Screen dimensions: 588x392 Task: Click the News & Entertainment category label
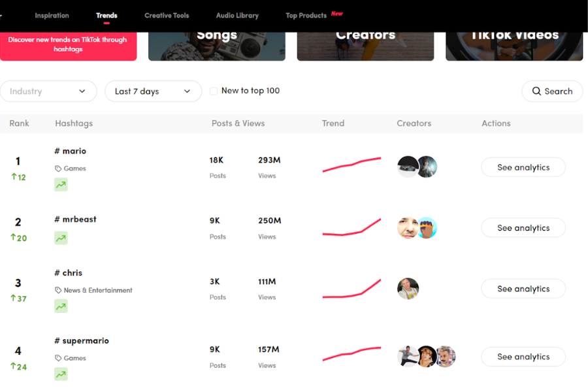pyautogui.click(x=98, y=290)
